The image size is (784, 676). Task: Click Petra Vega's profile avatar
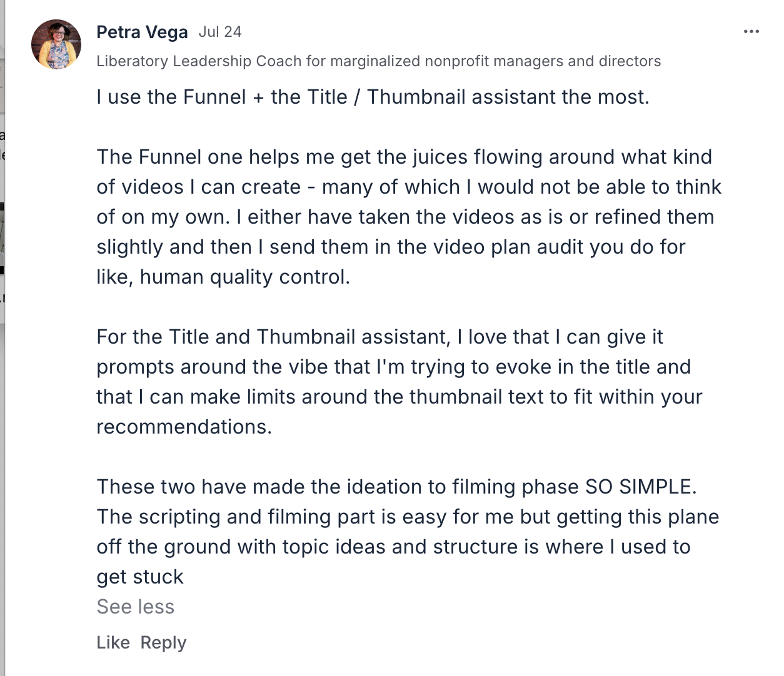[x=56, y=44]
